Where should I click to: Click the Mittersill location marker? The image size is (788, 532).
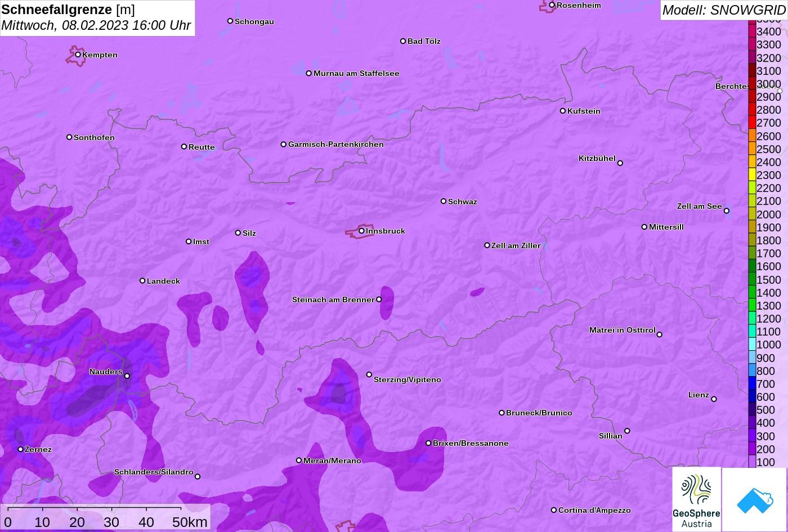point(644,227)
